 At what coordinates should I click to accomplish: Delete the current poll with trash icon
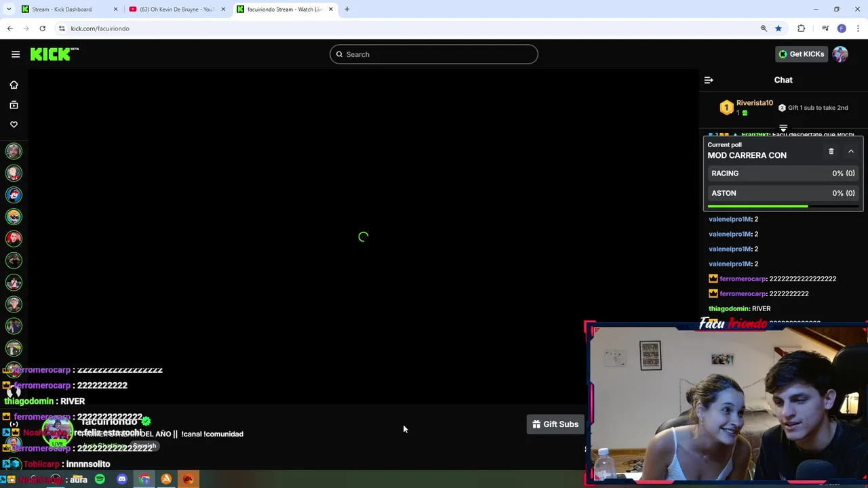tap(831, 151)
